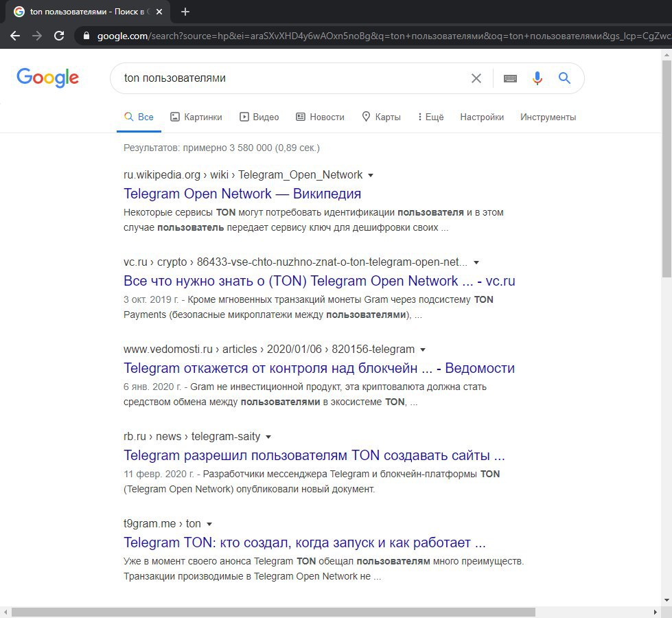The height and width of the screenshot is (618, 672).
Task: Open 'Все что нужно знать о (TON)' link
Action: (x=319, y=281)
